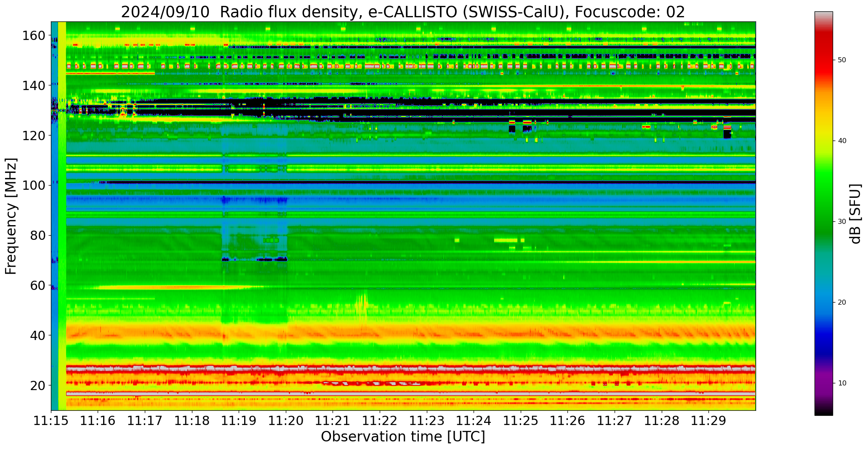The image size is (868, 449).
Task: Click the 11:26 time tick label
Action: click(568, 421)
